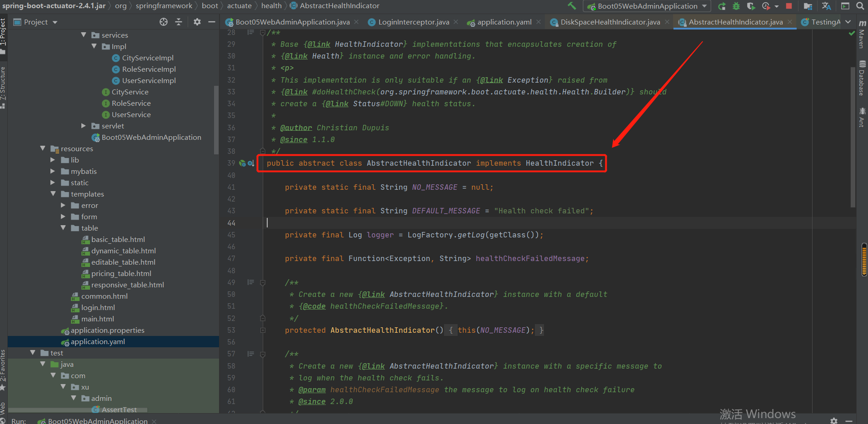Click the green Debug bug icon
This screenshot has width=868, height=424.
tap(736, 6)
